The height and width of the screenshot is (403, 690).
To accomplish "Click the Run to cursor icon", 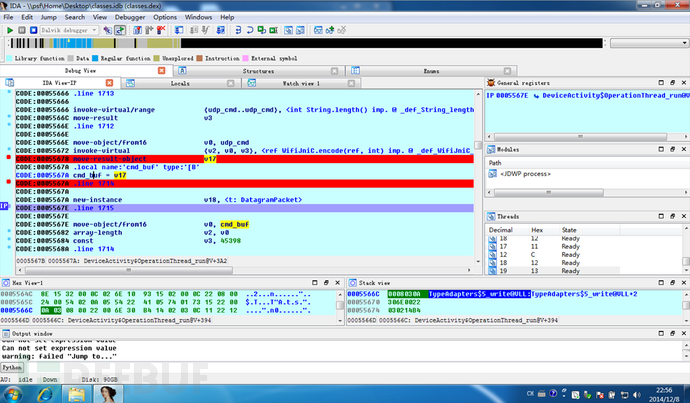I will click(274, 30).
